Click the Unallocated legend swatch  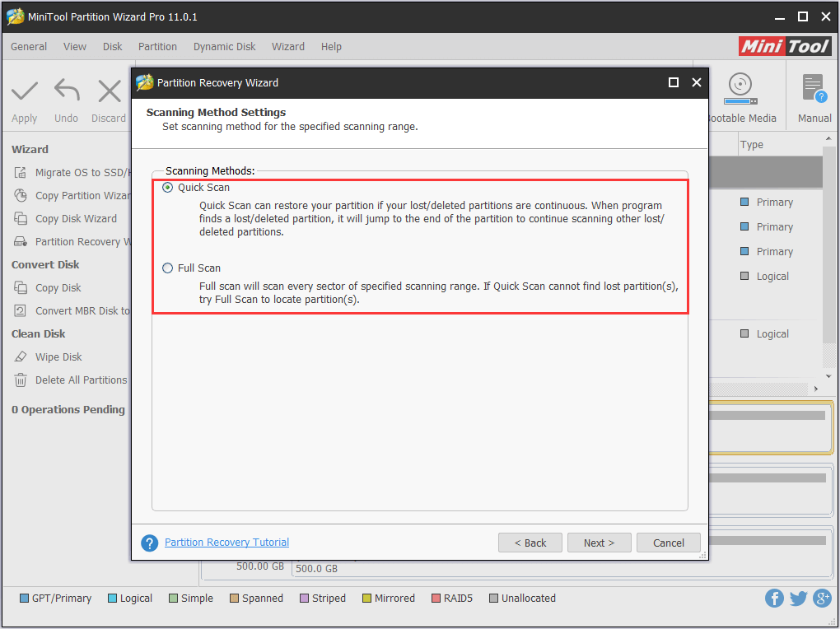(x=494, y=598)
